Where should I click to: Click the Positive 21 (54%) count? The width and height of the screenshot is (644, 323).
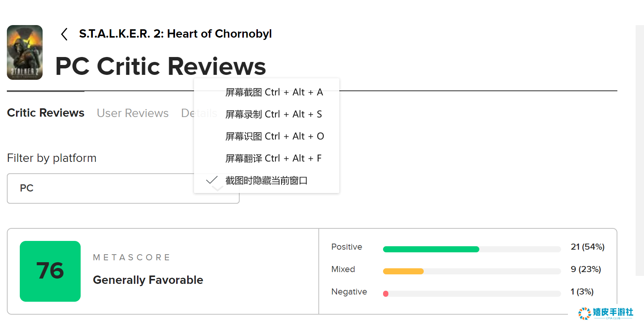tap(587, 247)
